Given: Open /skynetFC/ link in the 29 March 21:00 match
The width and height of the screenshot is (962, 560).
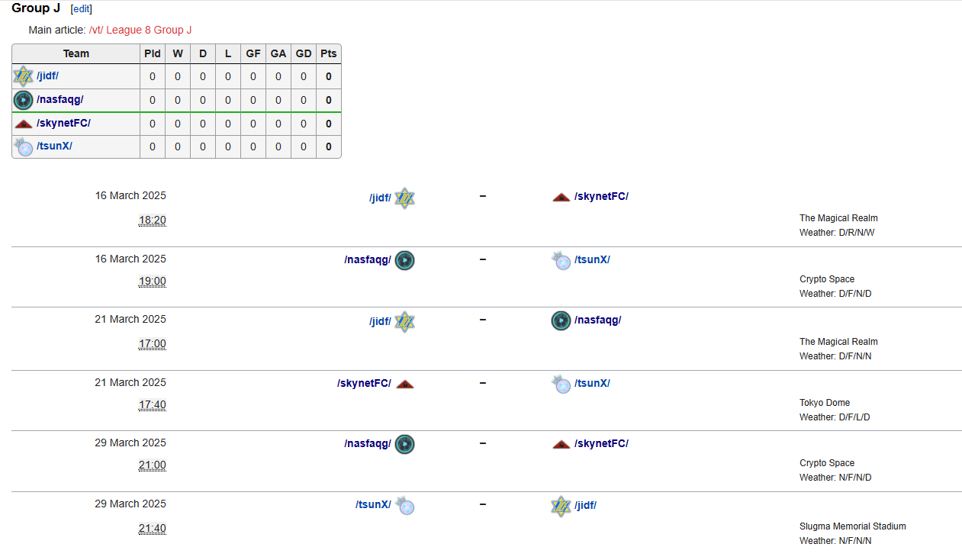Looking at the screenshot, I should pyautogui.click(x=601, y=444).
